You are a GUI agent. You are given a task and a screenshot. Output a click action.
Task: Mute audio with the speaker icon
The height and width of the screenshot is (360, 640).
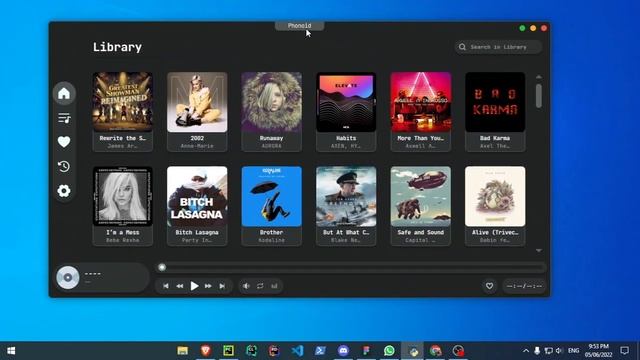(x=246, y=286)
